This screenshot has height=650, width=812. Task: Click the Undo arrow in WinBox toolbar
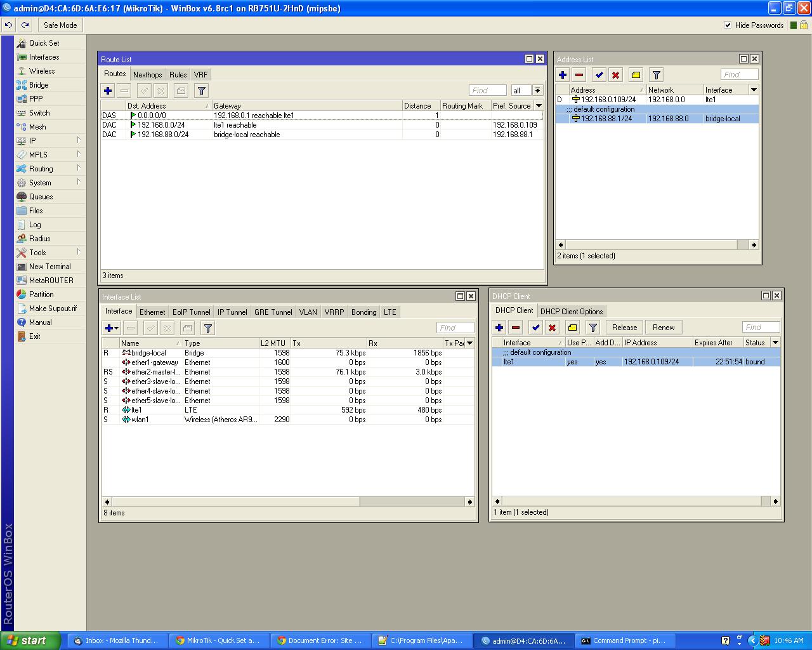(8, 25)
